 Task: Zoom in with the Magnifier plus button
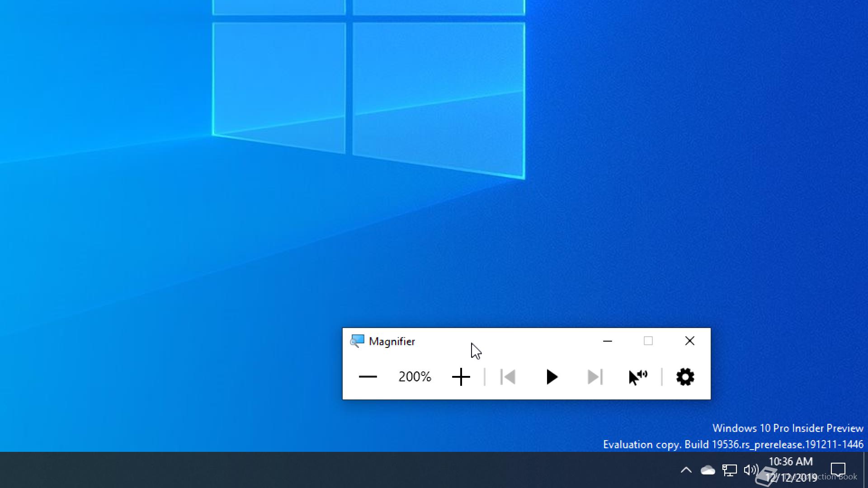point(461,376)
